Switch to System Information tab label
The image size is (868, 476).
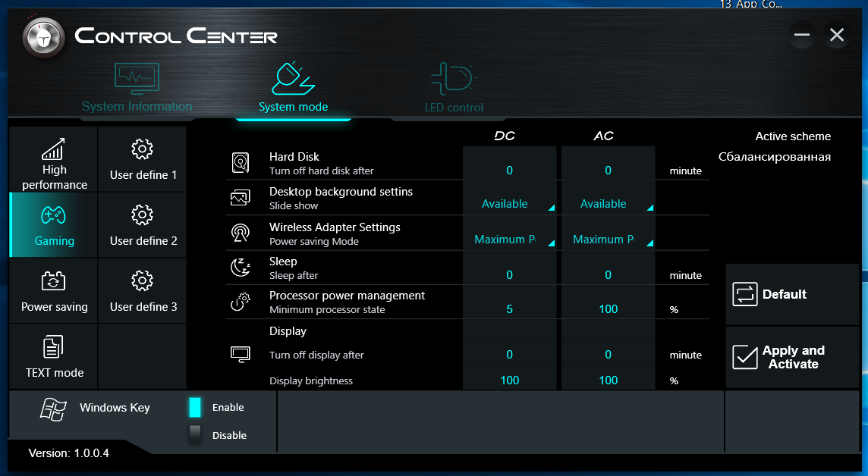137,106
